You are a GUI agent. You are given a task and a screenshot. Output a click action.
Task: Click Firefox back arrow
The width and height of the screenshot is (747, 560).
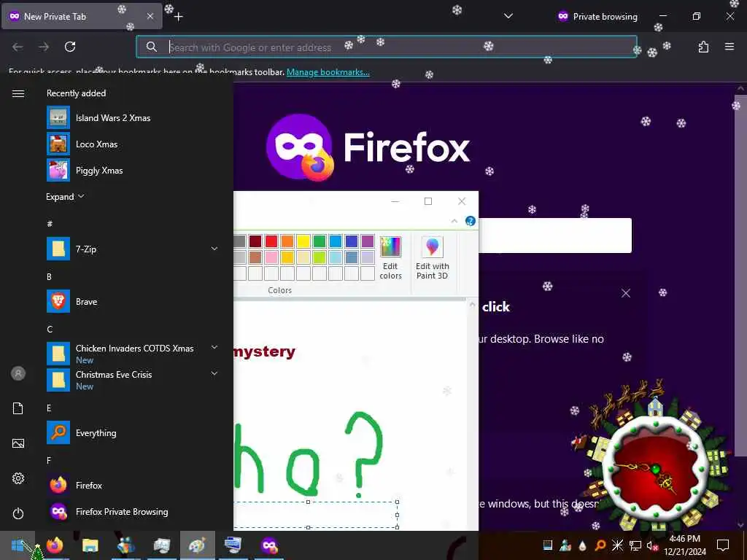(18, 47)
